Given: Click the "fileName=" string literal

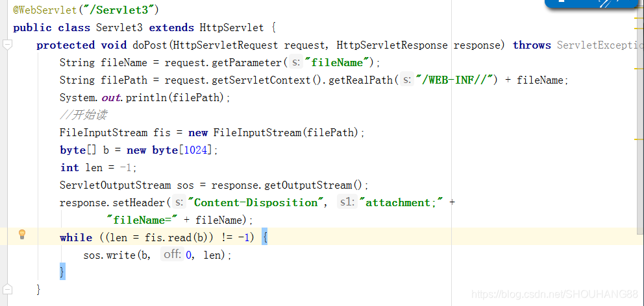Looking at the screenshot, I should pos(142,220).
